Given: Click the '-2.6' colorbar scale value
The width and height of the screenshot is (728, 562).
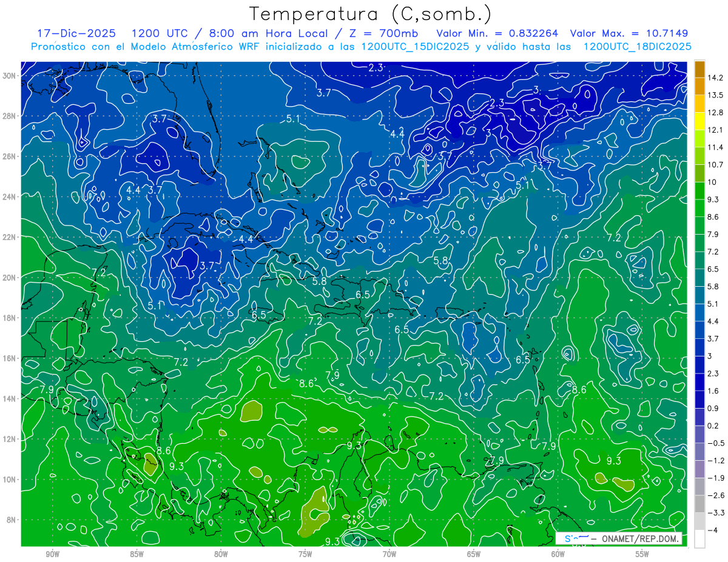Looking at the screenshot, I should 716,495.
